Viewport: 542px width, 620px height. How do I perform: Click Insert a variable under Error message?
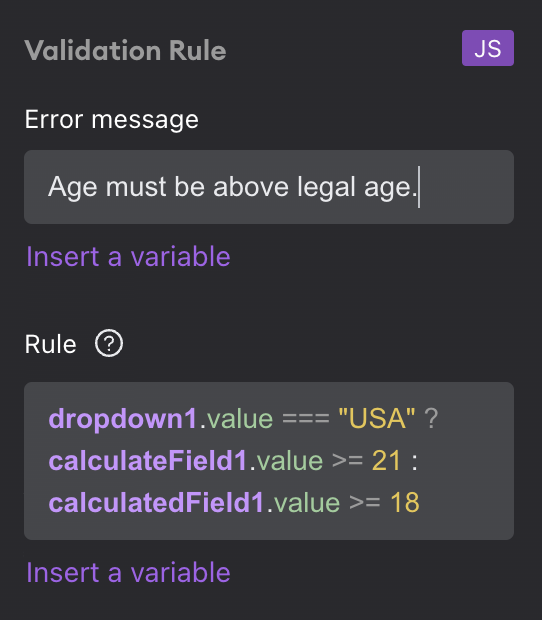point(128,257)
